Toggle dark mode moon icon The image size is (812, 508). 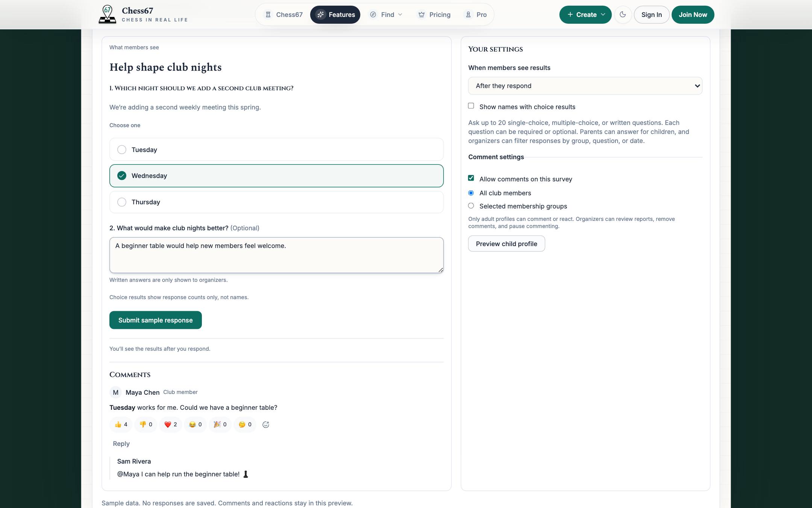click(x=623, y=15)
